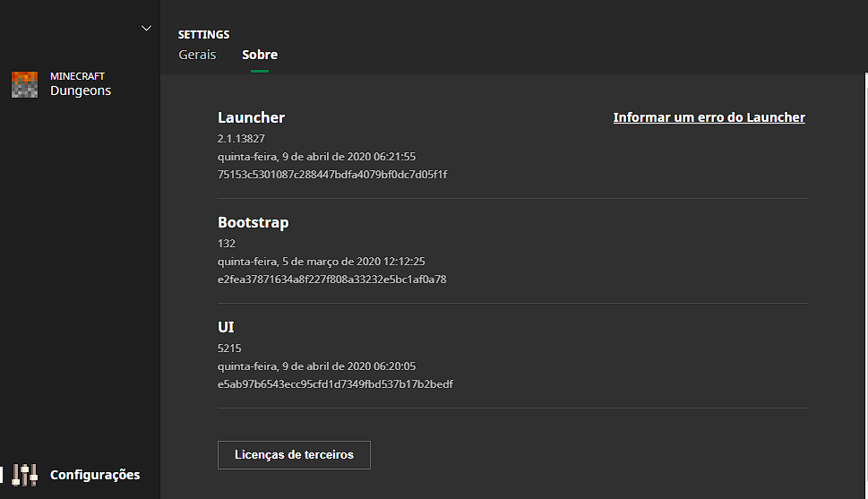Click the Bootstrap hash starting with e2fea3
Screen dimensions: 868x499
pos(331,280)
